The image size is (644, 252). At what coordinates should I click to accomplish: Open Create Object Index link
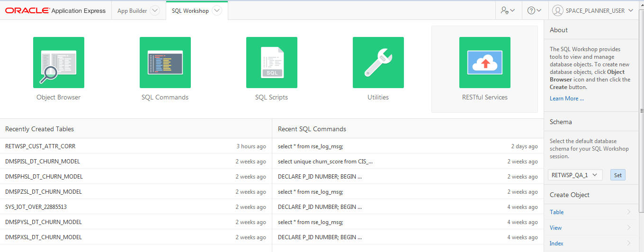point(556,243)
